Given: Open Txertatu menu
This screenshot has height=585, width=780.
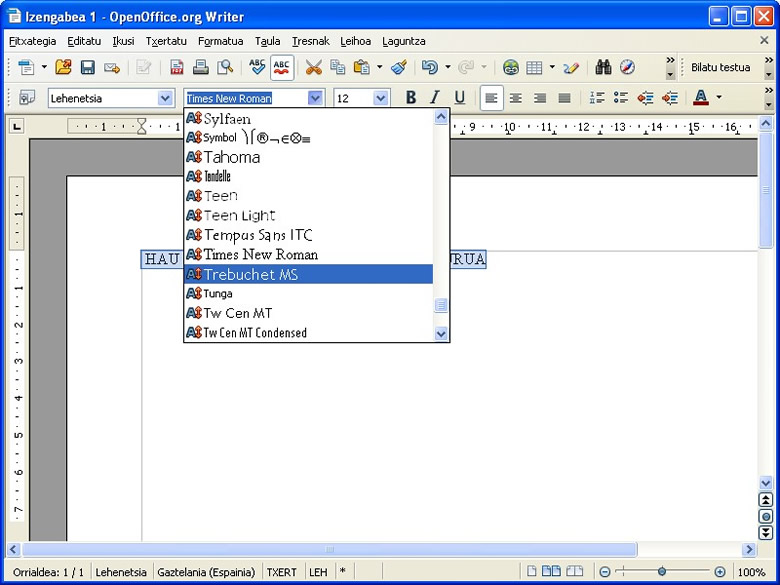Looking at the screenshot, I should click(166, 41).
